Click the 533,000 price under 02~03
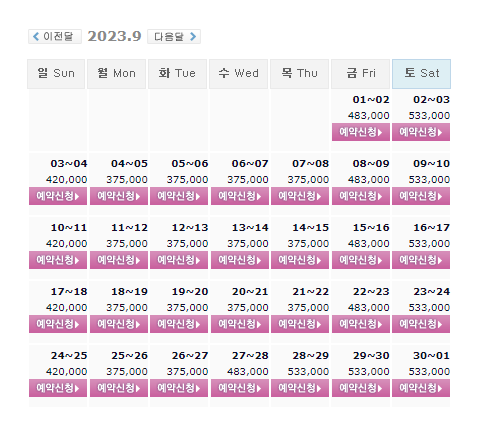The width and height of the screenshot is (482, 423). pyautogui.click(x=429, y=116)
